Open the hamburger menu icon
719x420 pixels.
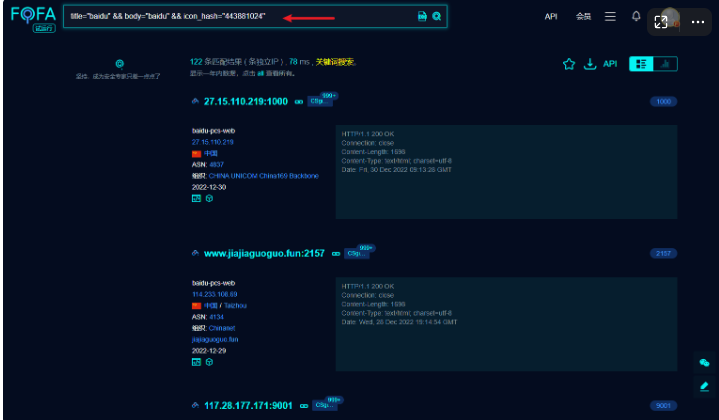(x=610, y=17)
